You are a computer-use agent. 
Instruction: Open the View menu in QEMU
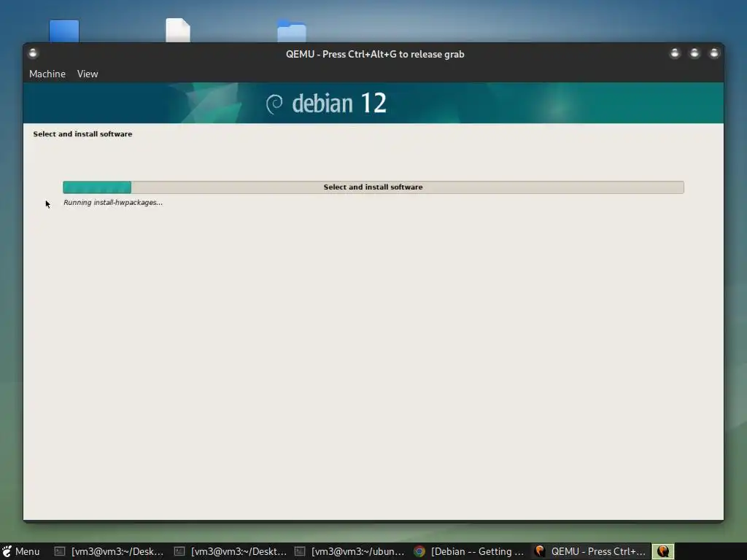click(88, 74)
